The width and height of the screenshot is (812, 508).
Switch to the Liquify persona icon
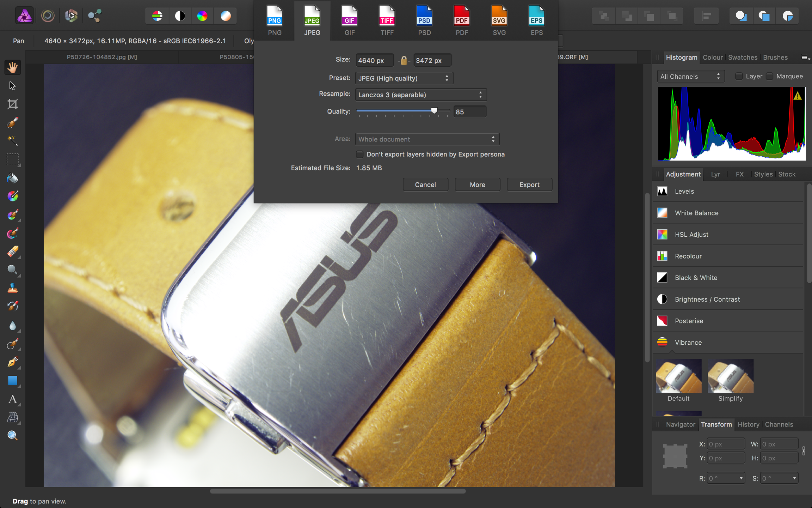click(48, 16)
